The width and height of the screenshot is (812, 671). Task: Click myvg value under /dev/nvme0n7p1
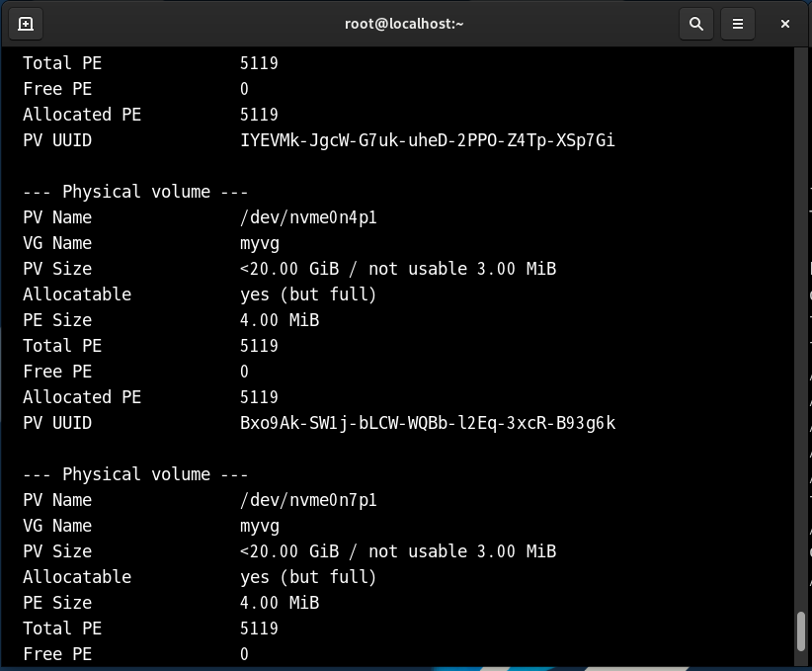coord(260,527)
